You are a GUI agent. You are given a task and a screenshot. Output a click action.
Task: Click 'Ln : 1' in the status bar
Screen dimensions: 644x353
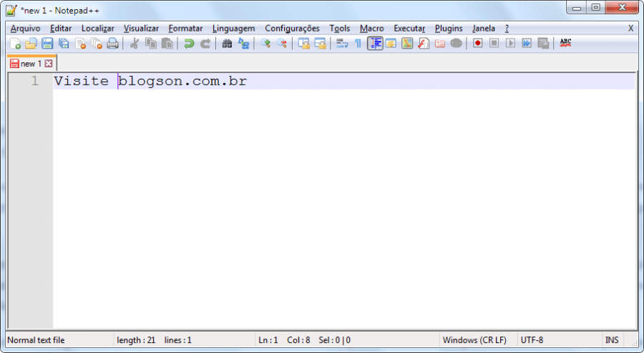click(x=268, y=340)
